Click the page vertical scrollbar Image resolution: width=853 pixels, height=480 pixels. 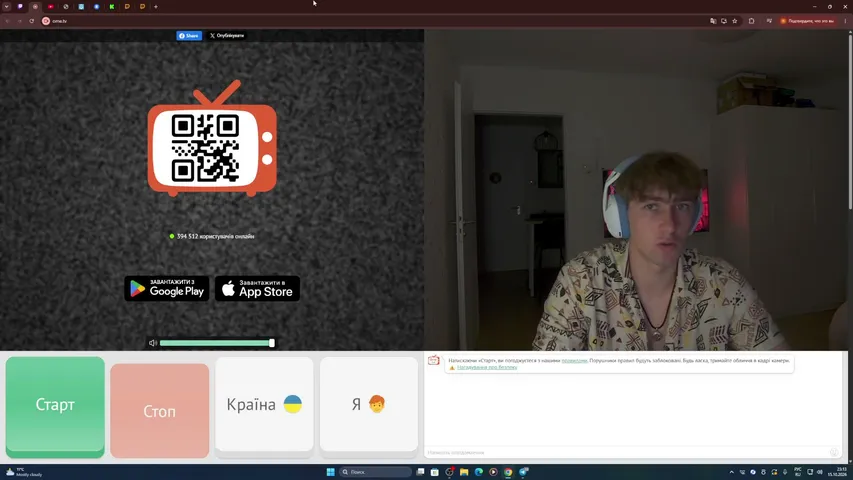[850, 120]
